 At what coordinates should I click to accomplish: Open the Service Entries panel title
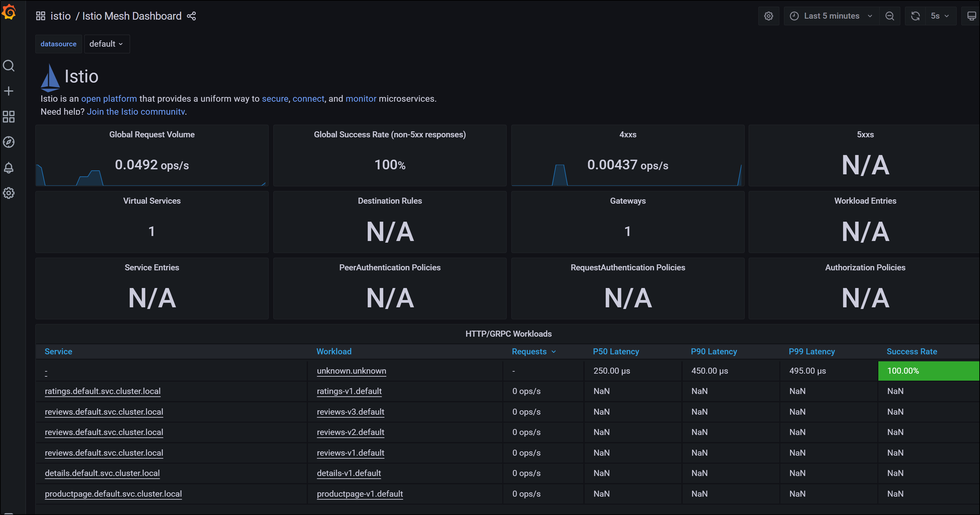point(152,267)
